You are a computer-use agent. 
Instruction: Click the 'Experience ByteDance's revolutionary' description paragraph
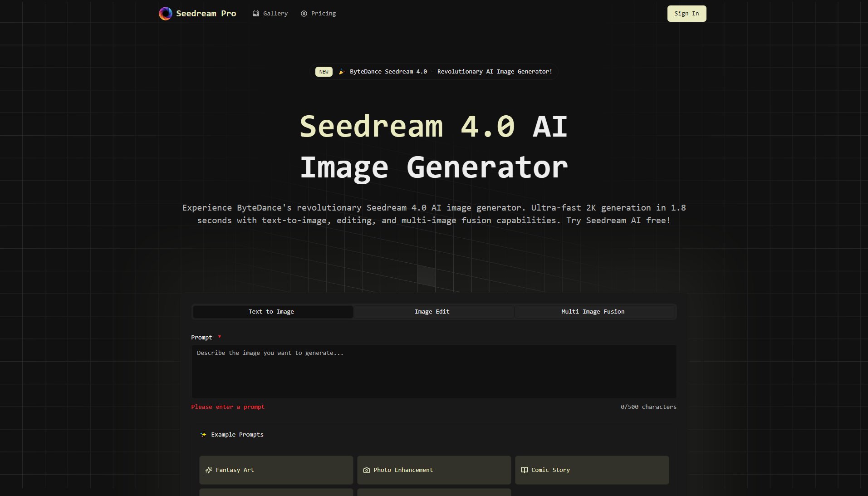click(434, 214)
